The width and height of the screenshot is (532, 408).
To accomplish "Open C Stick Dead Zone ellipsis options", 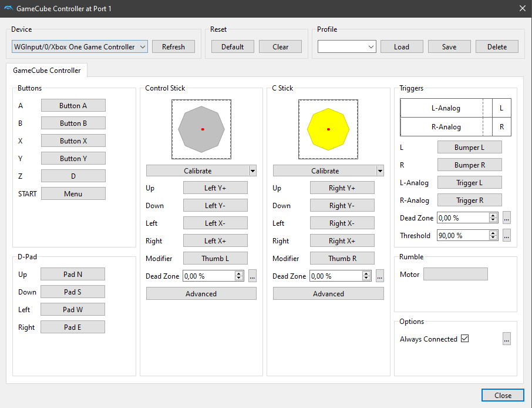I will click(x=380, y=276).
